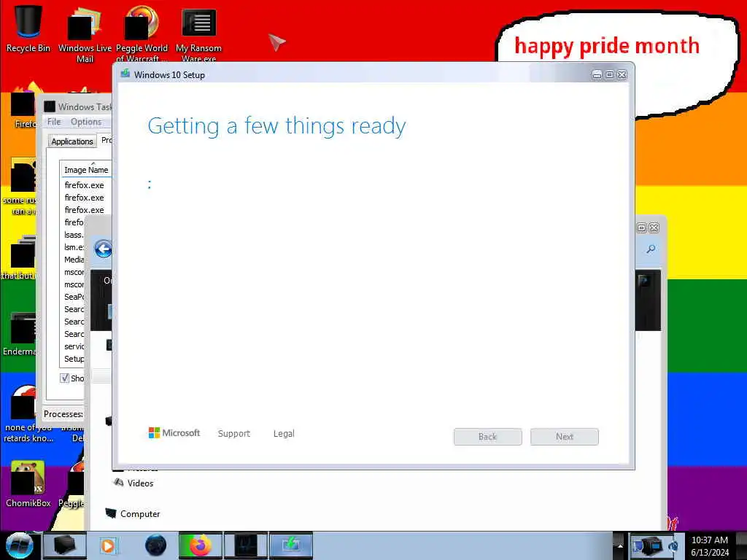Click the Back button in Setup
The image size is (747, 560).
(x=488, y=437)
